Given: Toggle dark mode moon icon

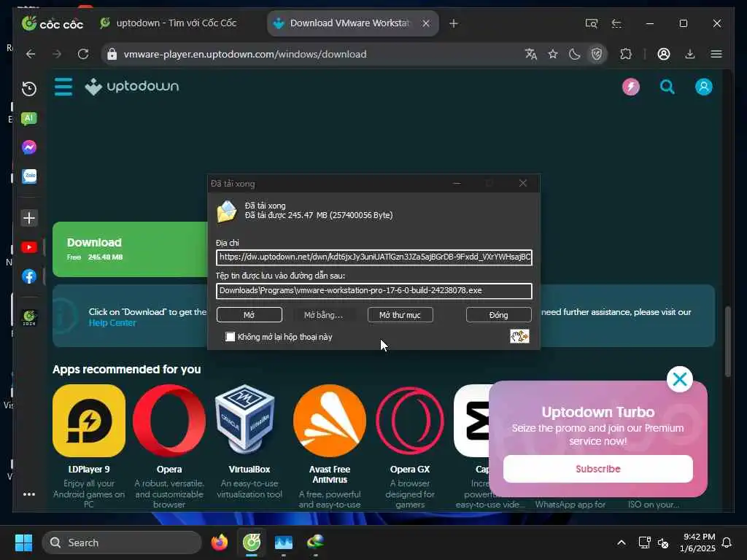Looking at the screenshot, I should (575, 54).
